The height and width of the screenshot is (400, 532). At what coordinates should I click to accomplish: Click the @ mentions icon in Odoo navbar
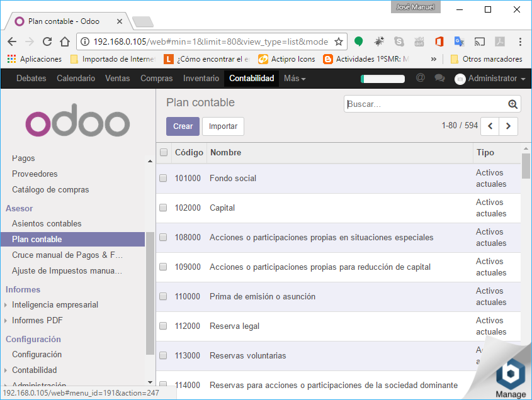pos(421,78)
